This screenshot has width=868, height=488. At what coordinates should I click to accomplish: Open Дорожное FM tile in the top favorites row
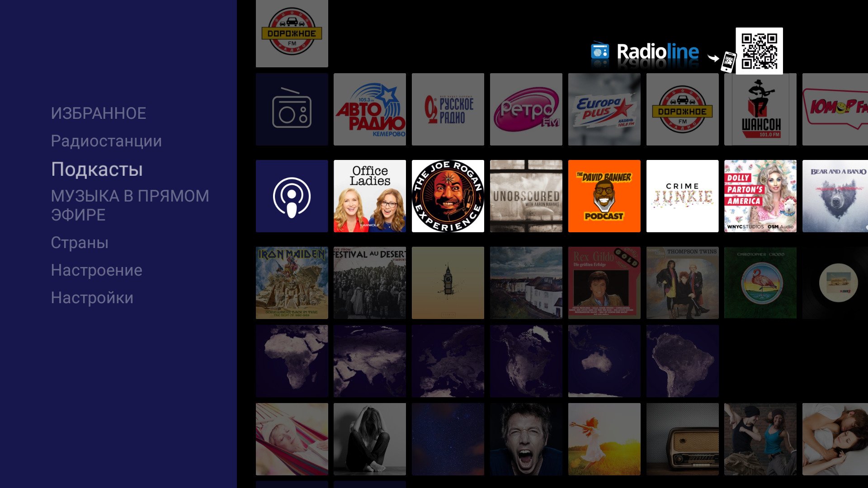[x=292, y=33]
